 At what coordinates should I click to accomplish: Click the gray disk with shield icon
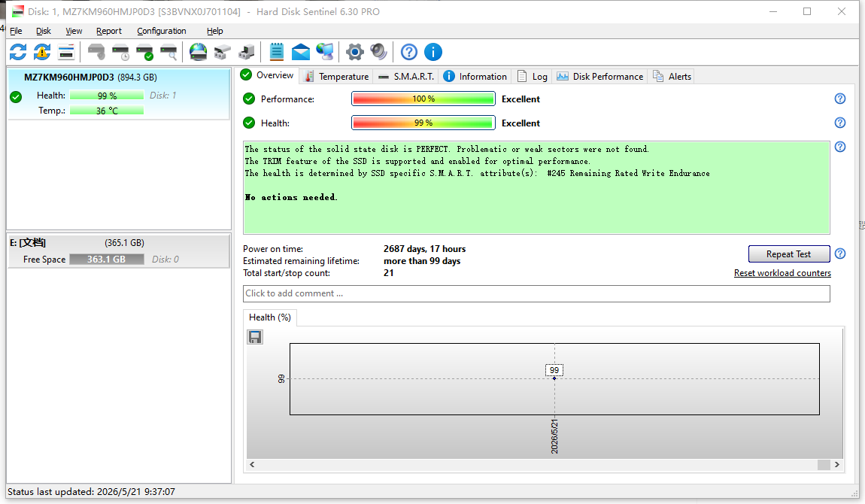click(96, 52)
